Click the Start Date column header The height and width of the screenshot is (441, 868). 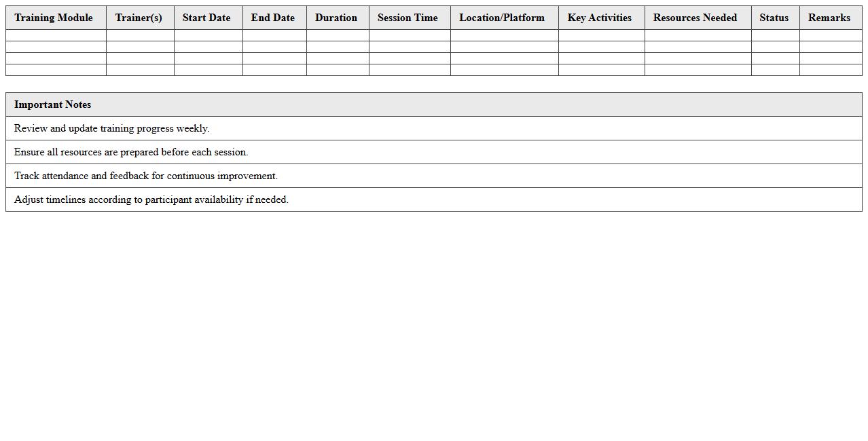coord(206,18)
